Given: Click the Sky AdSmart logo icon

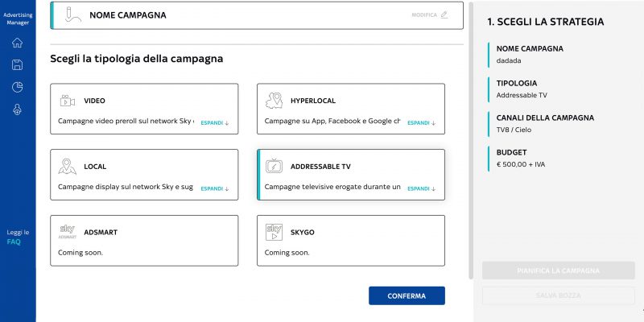Looking at the screenshot, I should 68,232.
